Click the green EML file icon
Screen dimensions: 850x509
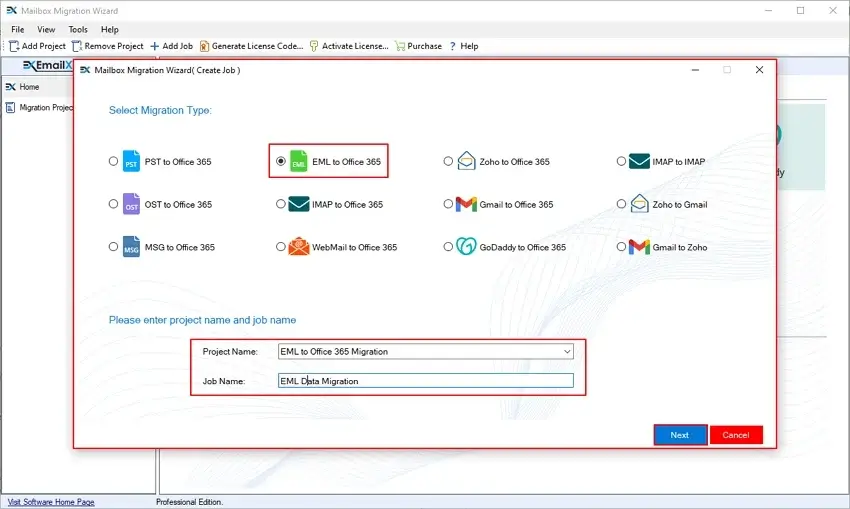point(299,161)
